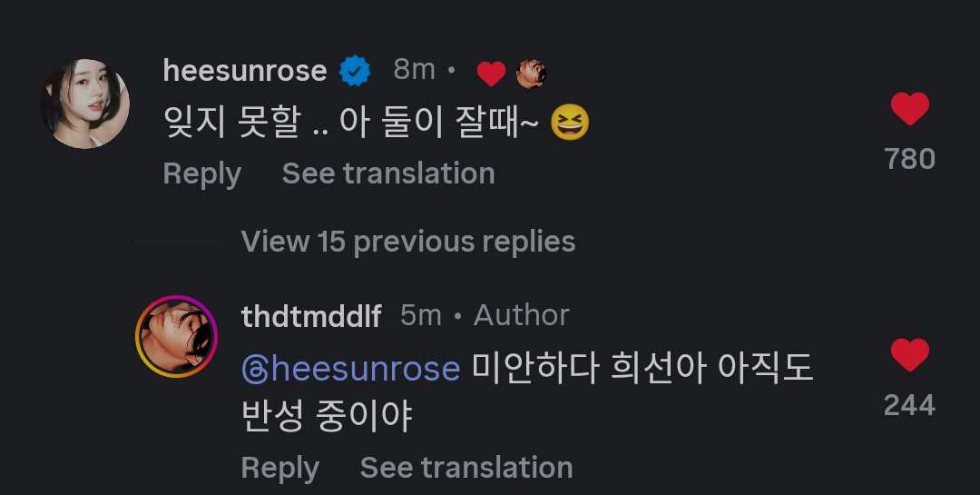980x495 pixels.
Task: Reply to thdtmddlf's comment
Action: click(279, 468)
